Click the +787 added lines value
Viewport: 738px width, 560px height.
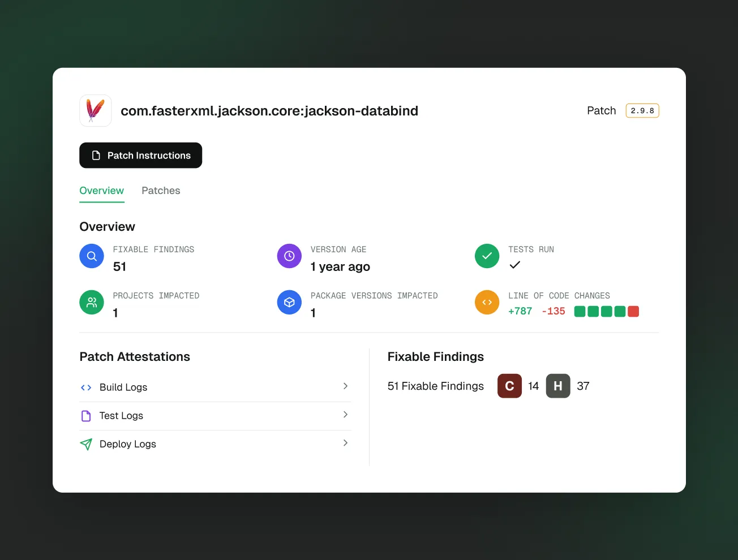(520, 311)
